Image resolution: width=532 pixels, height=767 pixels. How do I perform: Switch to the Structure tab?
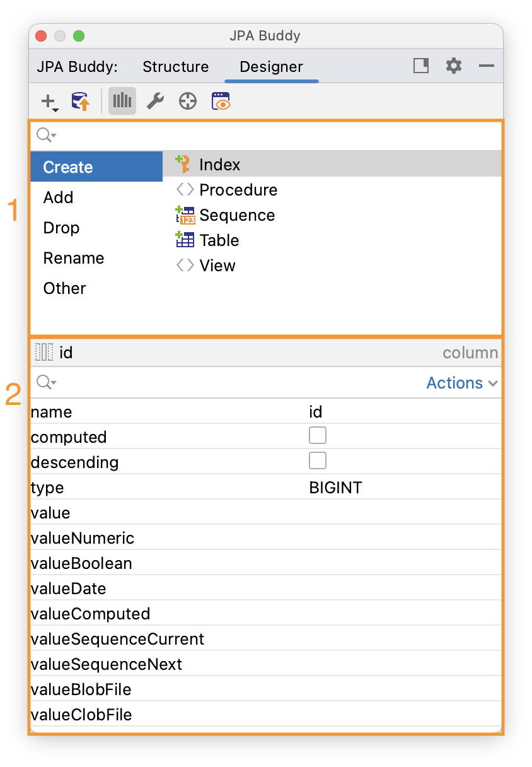click(175, 67)
